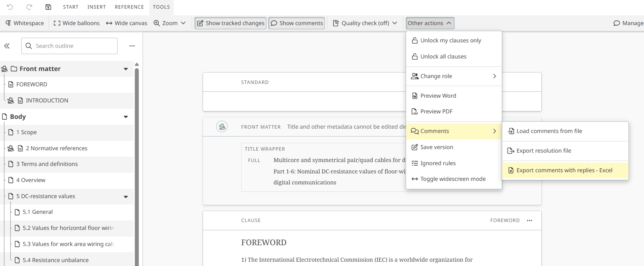Click the undo arrow icon

click(x=10, y=7)
